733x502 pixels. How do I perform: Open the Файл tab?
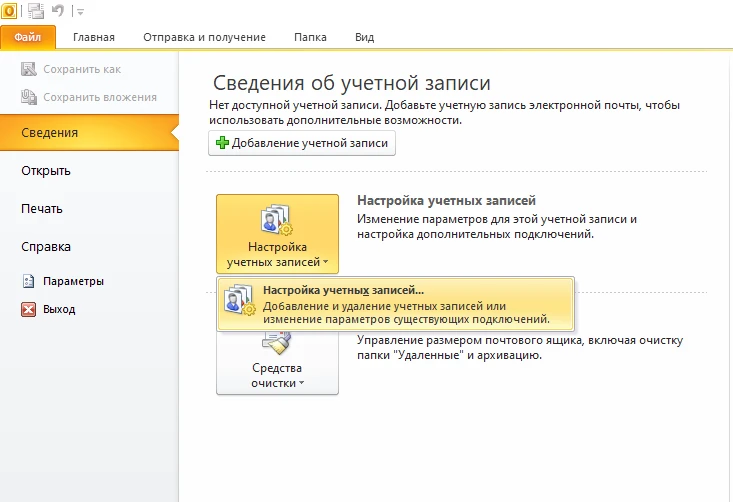coord(28,37)
